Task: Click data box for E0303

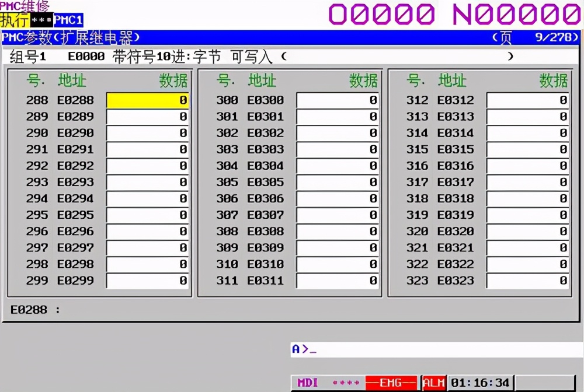Action: click(338, 149)
